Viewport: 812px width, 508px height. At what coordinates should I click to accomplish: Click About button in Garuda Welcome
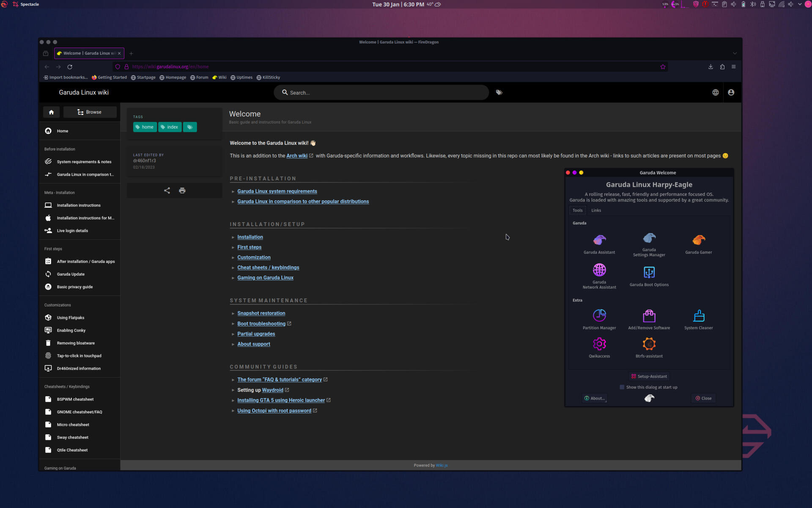click(595, 398)
